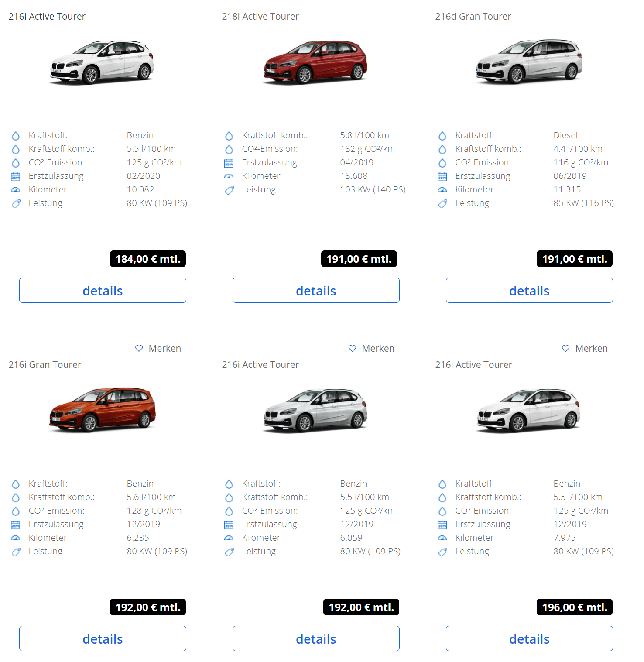The image size is (644, 662).
Task: Open details for the 218i Active Tourer
Action: 316,290
